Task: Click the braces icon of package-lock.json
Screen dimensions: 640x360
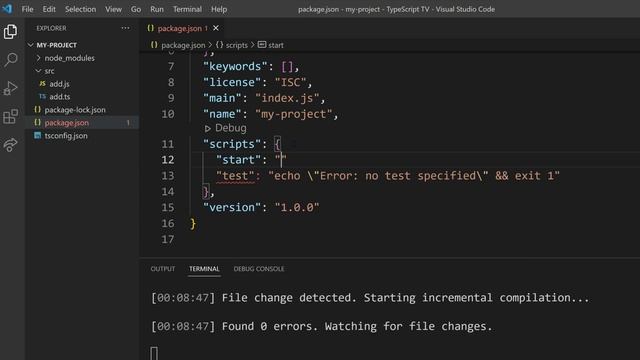Action: (38, 109)
